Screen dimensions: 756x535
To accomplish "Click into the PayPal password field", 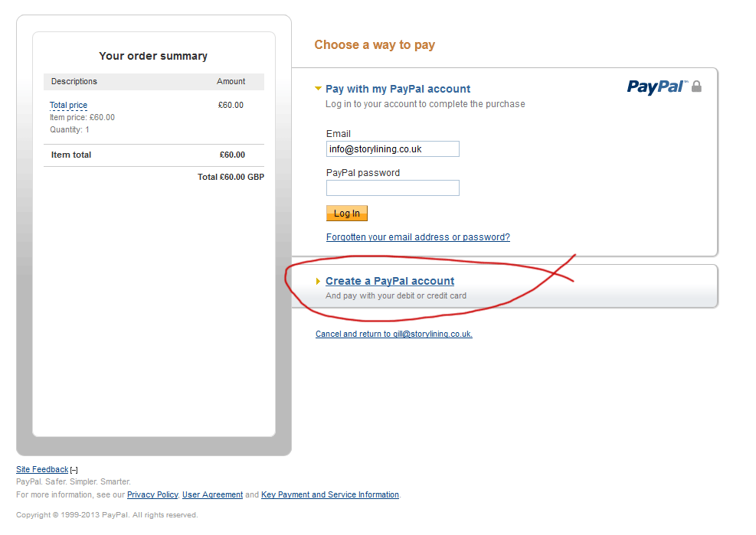I will (x=392, y=188).
